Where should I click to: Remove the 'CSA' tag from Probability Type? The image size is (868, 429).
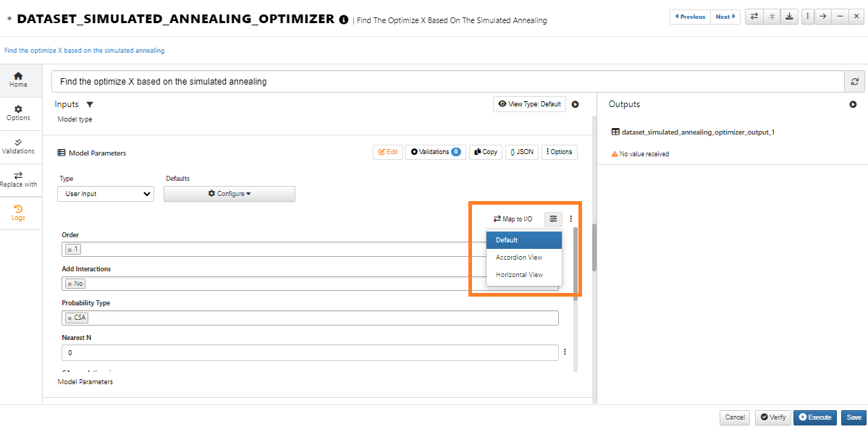click(69, 318)
